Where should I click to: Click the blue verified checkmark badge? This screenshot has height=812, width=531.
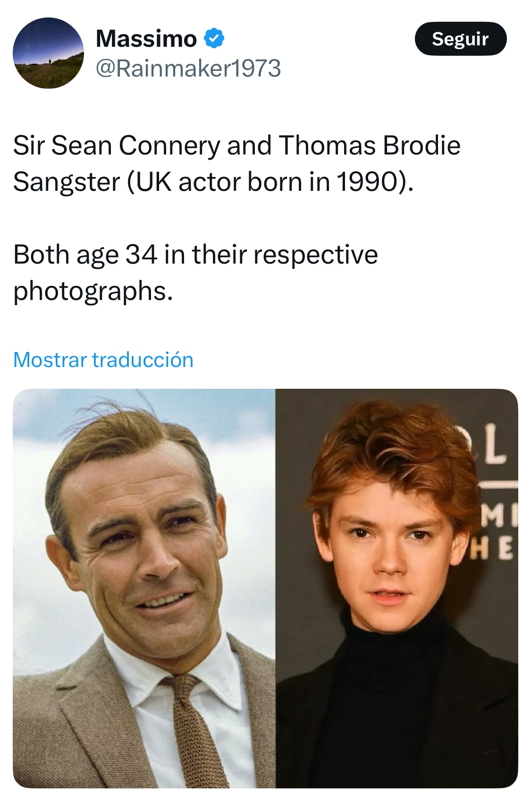click(214, 38)
